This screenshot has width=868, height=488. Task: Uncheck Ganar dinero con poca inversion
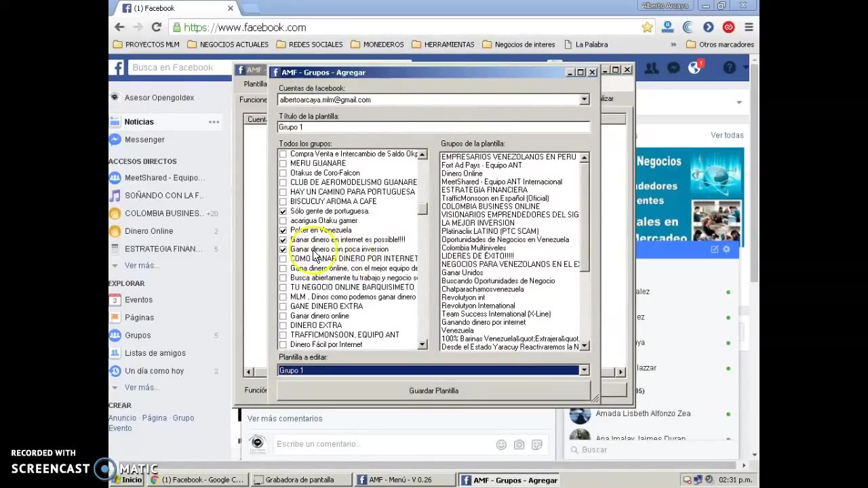[283, 249]
